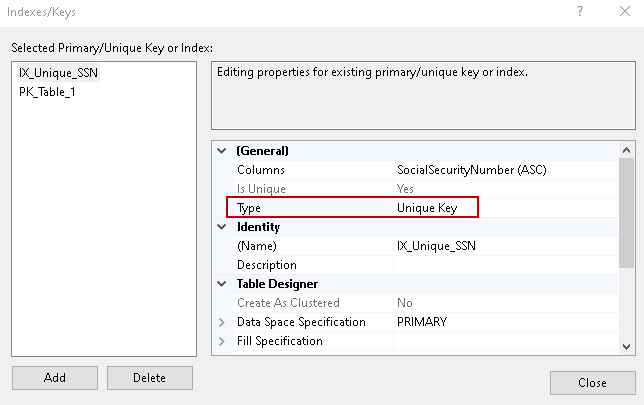The image size is (644, 405).
Task: Expand Data Space Specification property
Action: click(x=221, y=322)
